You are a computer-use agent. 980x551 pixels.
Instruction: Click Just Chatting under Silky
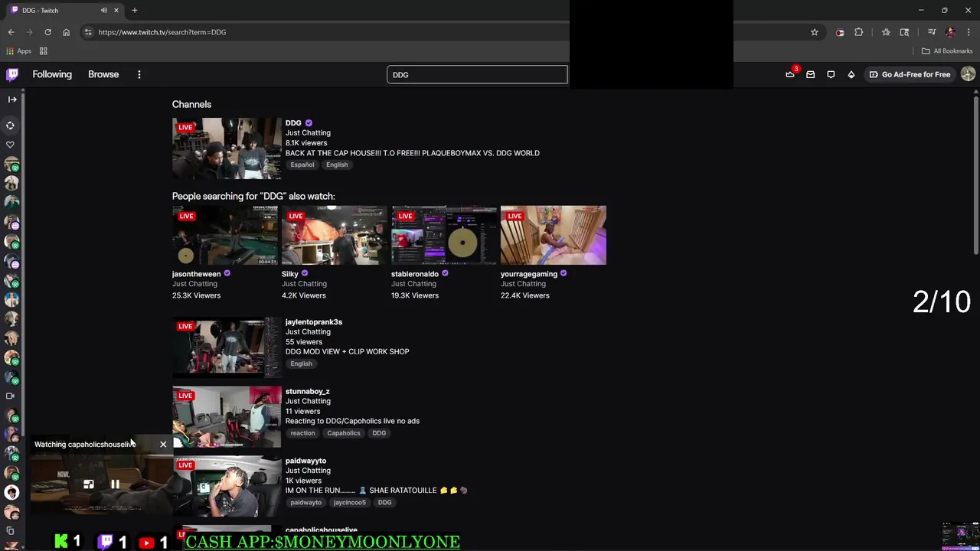[304, 284]
